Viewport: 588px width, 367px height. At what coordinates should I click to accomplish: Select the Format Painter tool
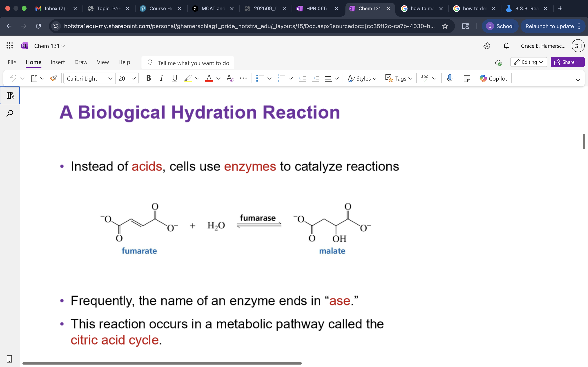click(x=53, y=78)
